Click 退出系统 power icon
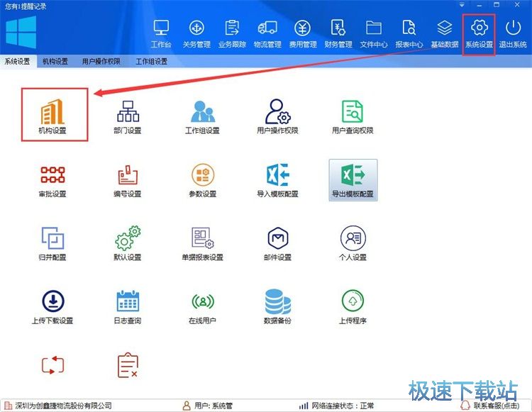This screenshot has width=532, height=412. click(513, 34)
